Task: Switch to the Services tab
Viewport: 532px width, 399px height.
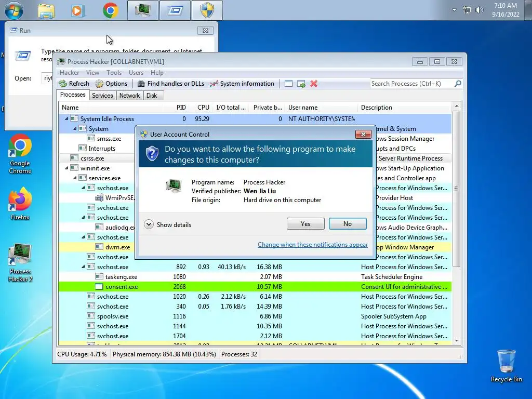Action: pyautogui.click(x=102, y=96)
